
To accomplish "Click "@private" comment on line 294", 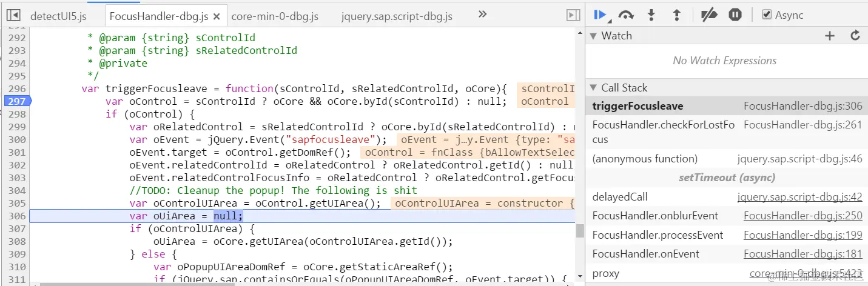I will 123,63.
